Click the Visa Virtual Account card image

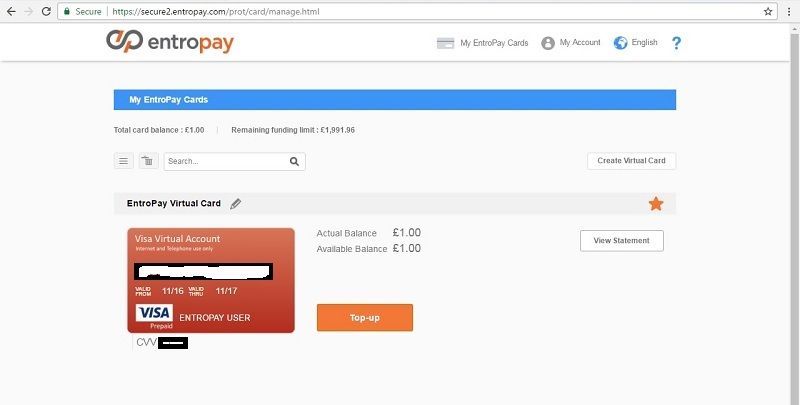point(211,280)
